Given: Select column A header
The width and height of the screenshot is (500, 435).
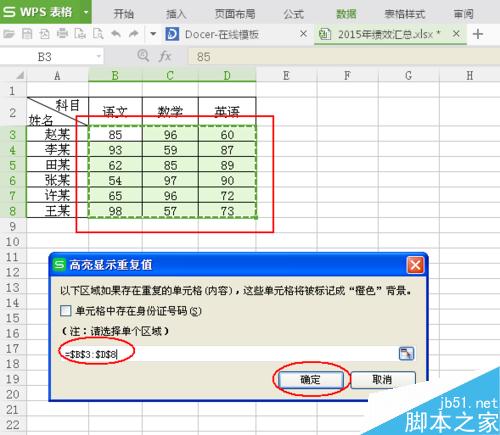Looking at the screenshot, I should (57, 76).
